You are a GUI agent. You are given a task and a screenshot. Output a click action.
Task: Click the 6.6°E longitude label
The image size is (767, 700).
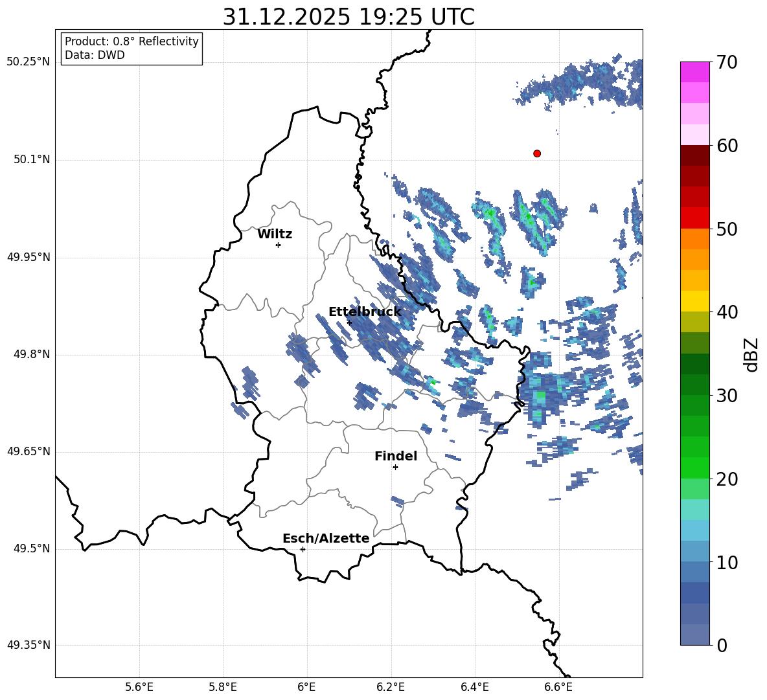558,687
